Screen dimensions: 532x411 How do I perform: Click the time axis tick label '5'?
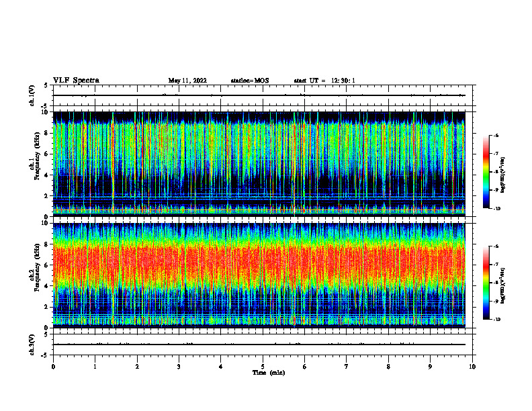pos(263,367)
